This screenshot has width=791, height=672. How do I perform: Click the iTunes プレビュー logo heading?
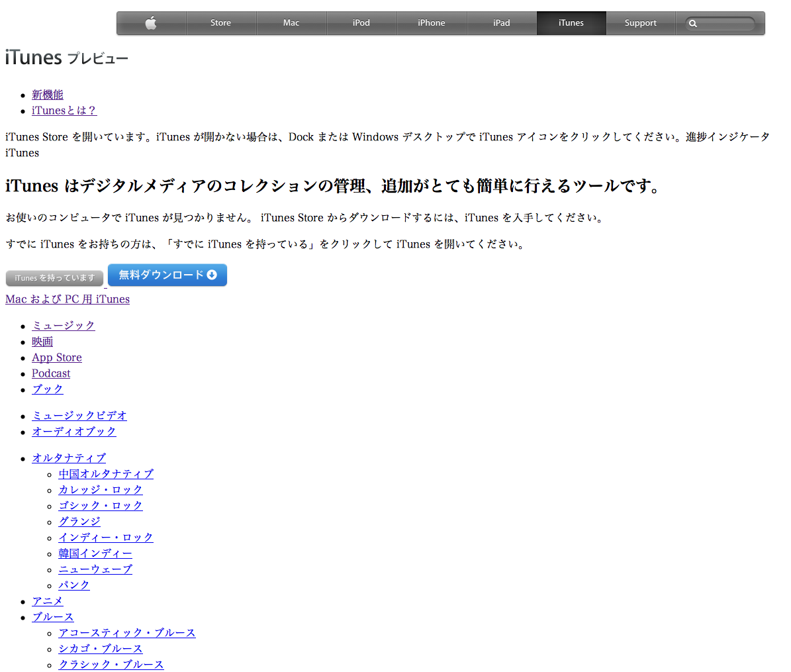click(67, 58)
